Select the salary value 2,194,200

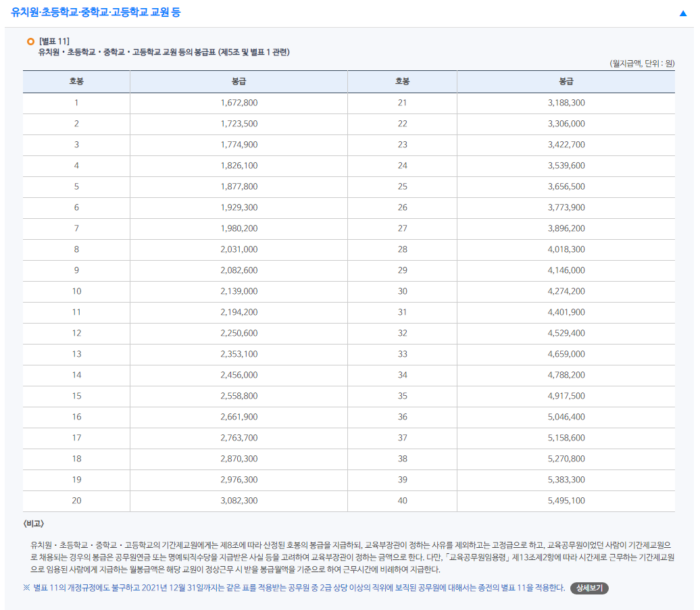239,312
